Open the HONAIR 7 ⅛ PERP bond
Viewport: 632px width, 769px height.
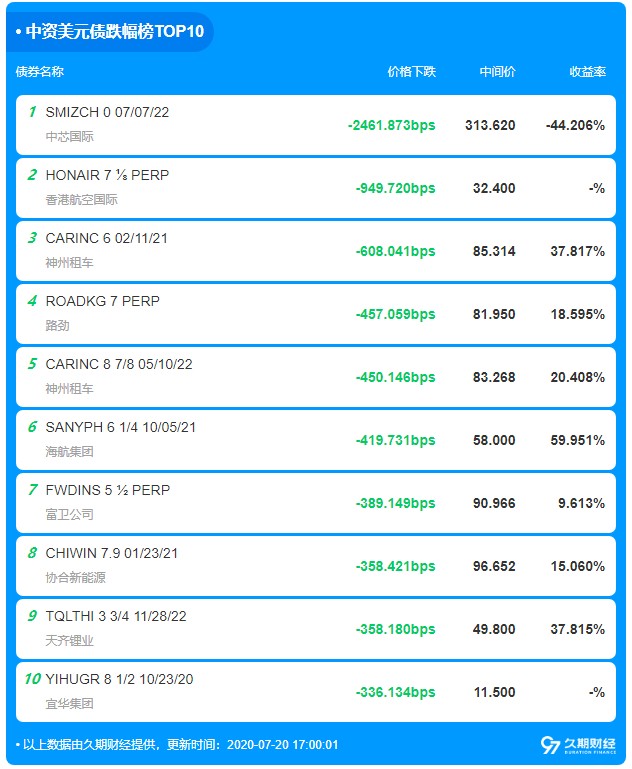click(107, 175)
